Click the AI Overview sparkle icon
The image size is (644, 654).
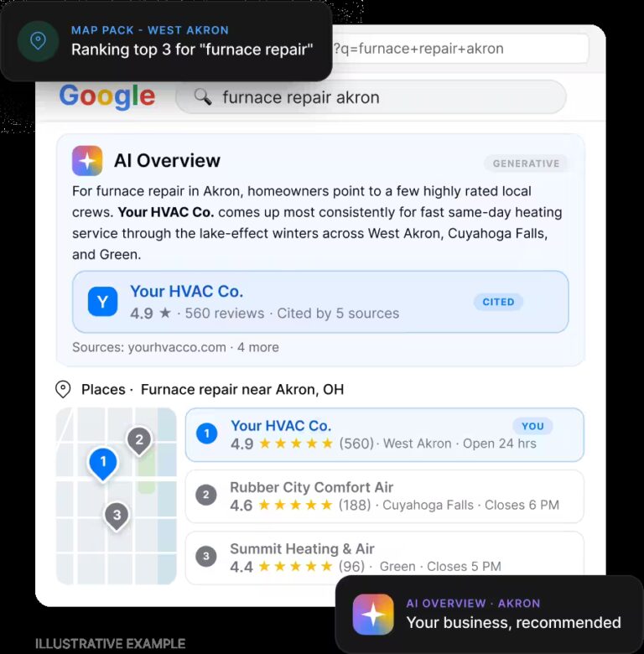pos(87,161)
